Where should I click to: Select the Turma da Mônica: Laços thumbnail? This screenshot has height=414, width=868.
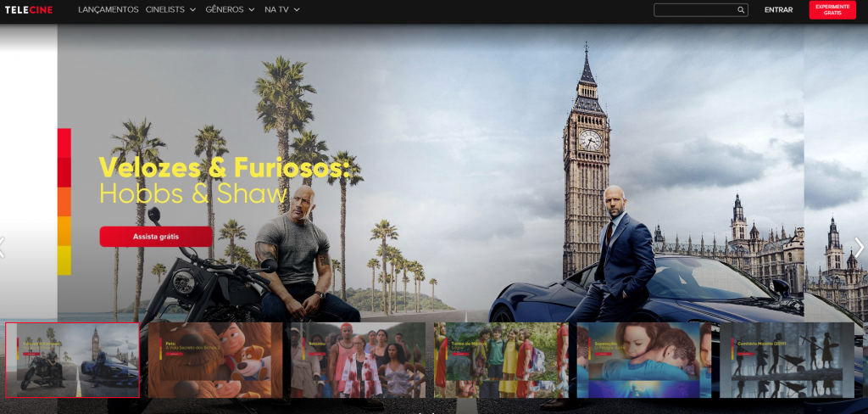[x=501, y=361]
